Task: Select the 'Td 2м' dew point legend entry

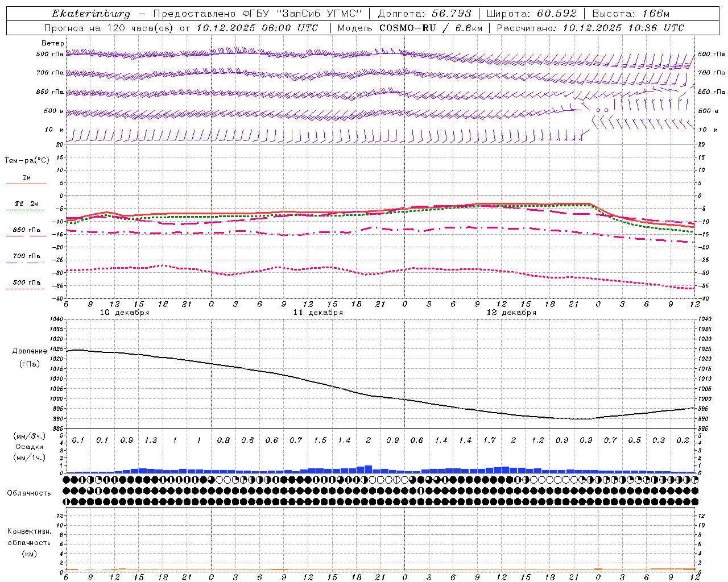Action: coord(27,203)
